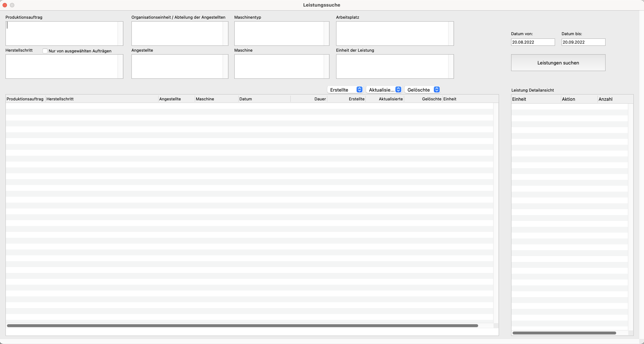Sort results by Datum column header
644x344 pixels.
[246, 99]
